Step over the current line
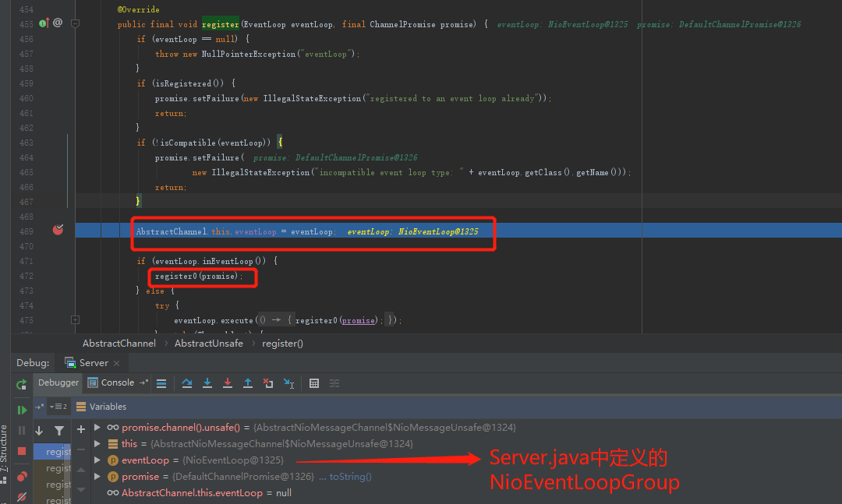Screen dimensions: 842x504 187,383
